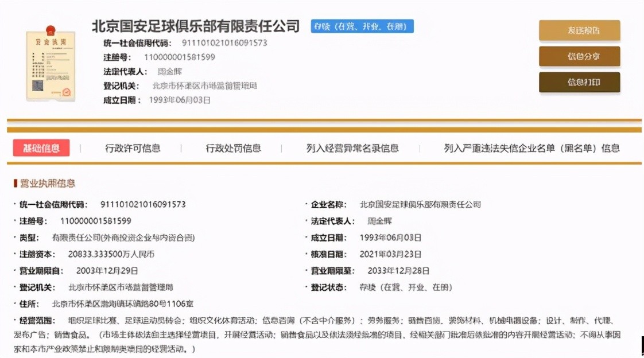Click business term end 2033年12月28日
This screenshot has width=644, height=358.
pos(398,271)
